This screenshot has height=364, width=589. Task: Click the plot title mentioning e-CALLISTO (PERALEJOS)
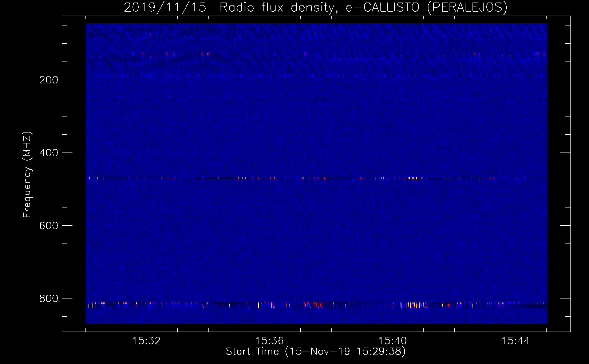[316, 7]
